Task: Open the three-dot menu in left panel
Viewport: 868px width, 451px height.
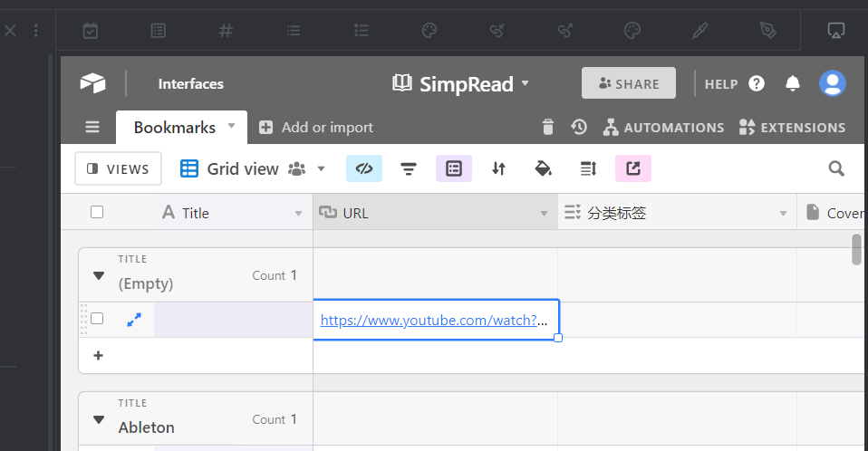Action: (36, 31)
